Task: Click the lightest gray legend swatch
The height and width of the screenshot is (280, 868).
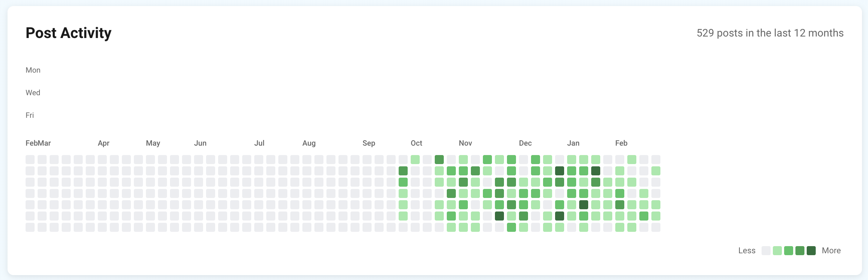Action: 766,251
